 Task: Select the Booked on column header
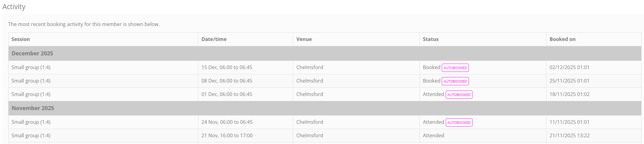[562, 39]
